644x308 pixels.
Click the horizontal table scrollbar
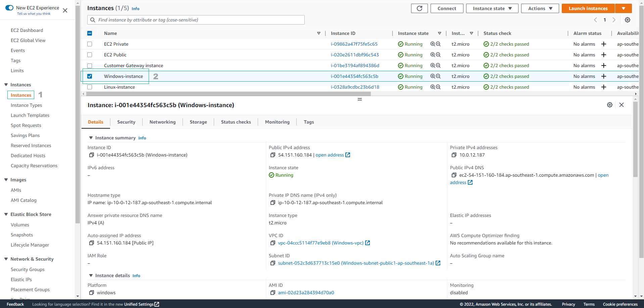click(228, 94)
